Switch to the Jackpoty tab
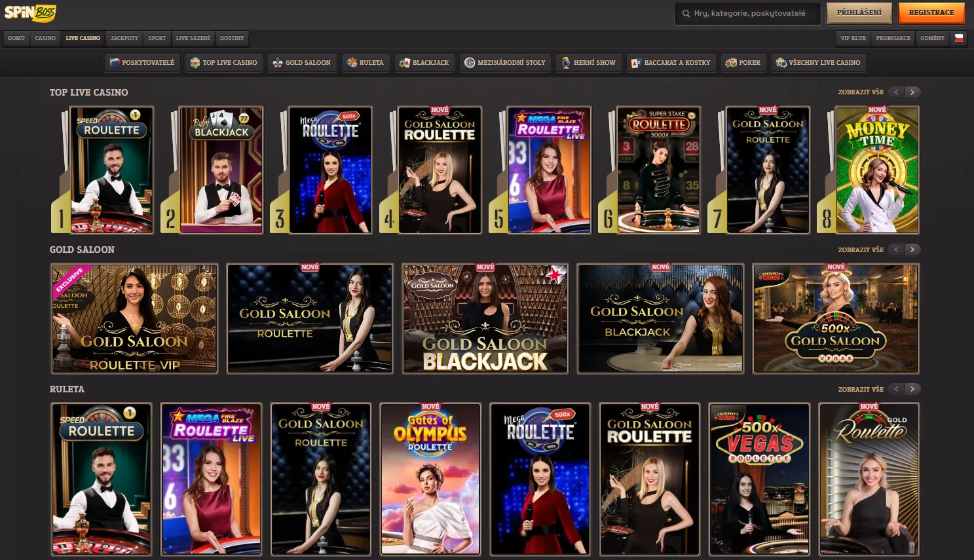 click(x=124, y=38)
